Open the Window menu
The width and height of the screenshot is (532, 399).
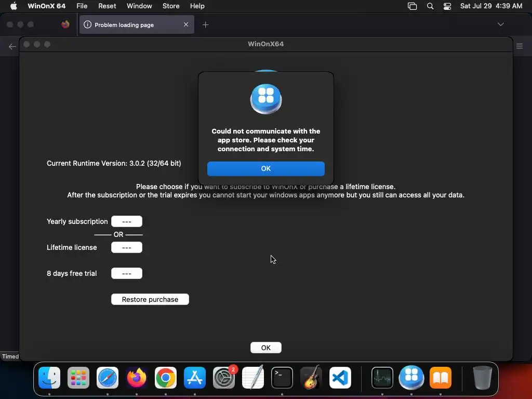tap(139, 6)
